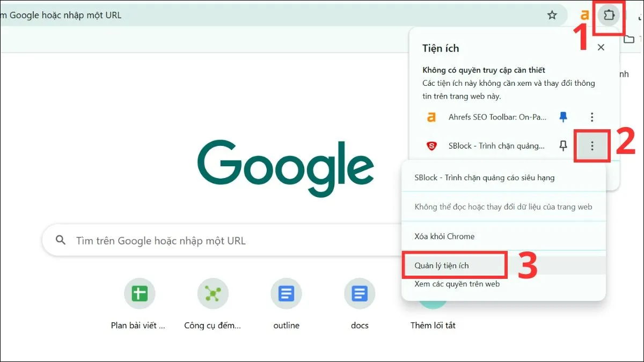
Task: Select Quản lý tiện ích menu item
Action: (442, 265)
